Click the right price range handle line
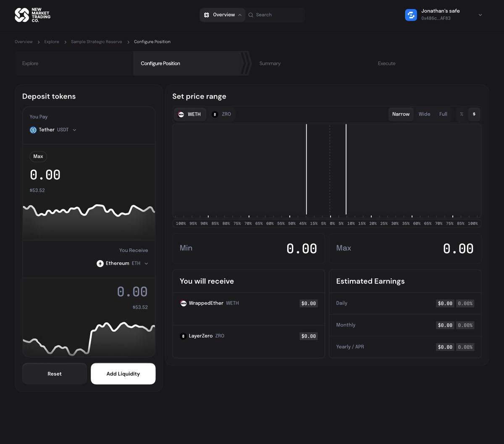Image resolution: width=504 pixels, height=444 pixels. [x=346, y=169]
